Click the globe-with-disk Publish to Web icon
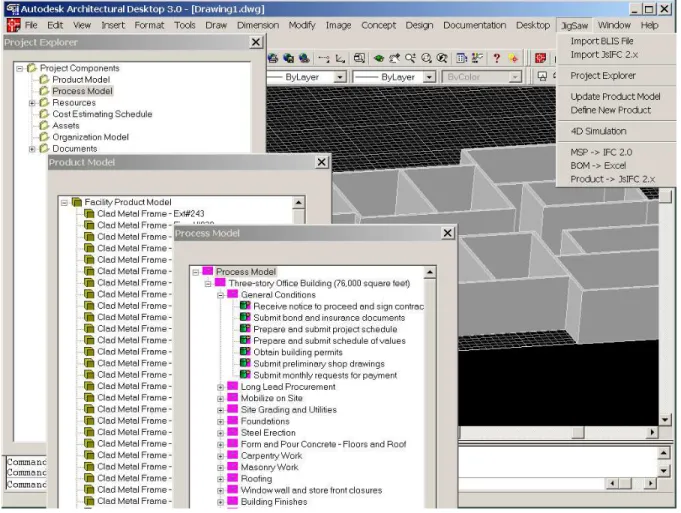Viewport: 681px width, 513px height. [288, 58]
